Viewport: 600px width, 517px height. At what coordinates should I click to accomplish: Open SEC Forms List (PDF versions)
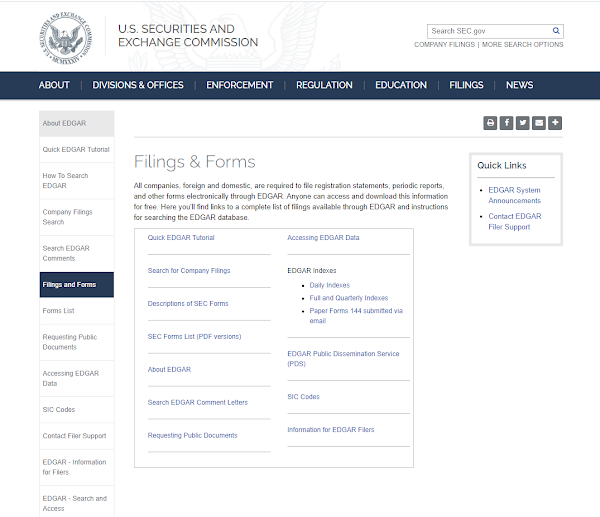[194, 336]
